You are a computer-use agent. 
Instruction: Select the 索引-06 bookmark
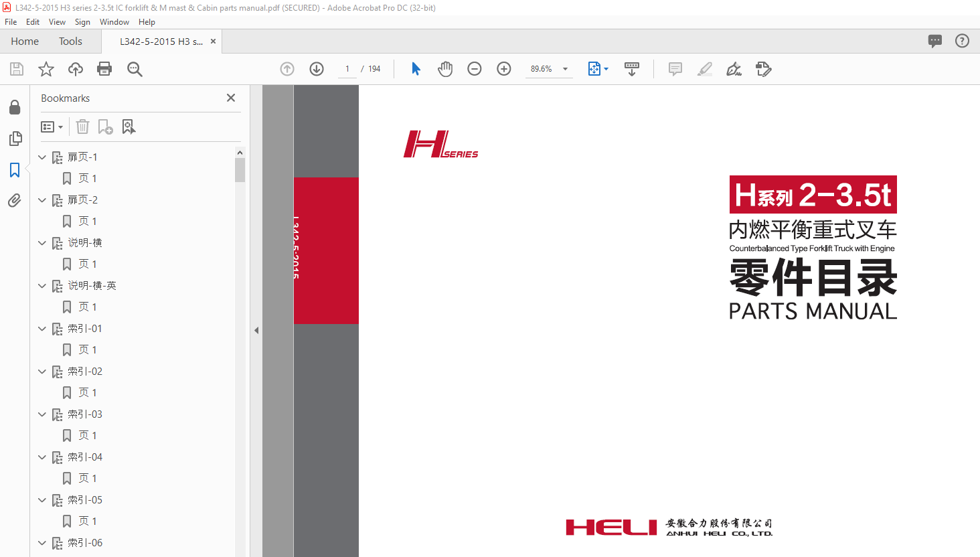point(85,543)
